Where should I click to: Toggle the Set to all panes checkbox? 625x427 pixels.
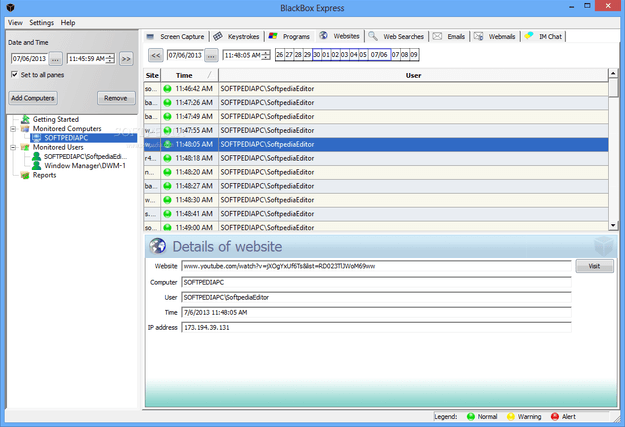click(14, 75)
